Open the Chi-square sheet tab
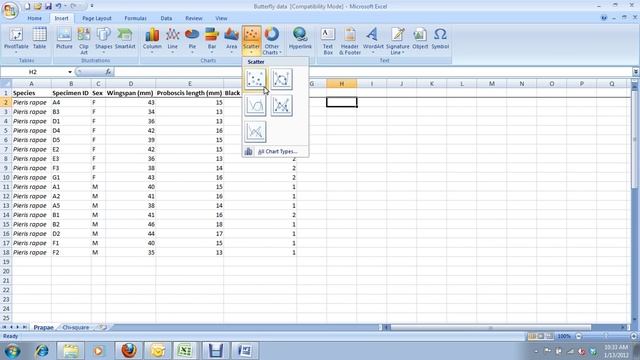Screen dimensions: 640x360 pyautogui.click(x=76, y=327)
